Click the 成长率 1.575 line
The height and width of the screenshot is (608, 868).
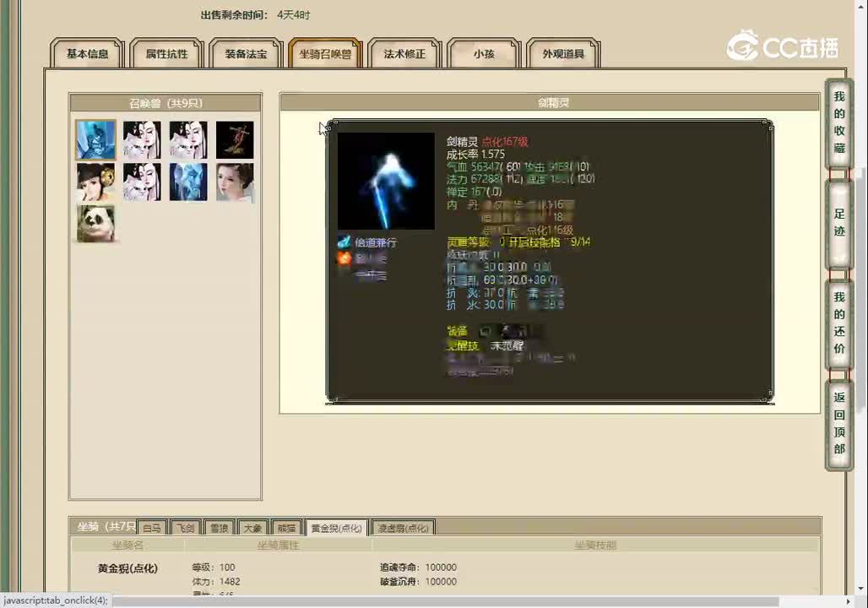pyautogui.click(x=475, y=154)
